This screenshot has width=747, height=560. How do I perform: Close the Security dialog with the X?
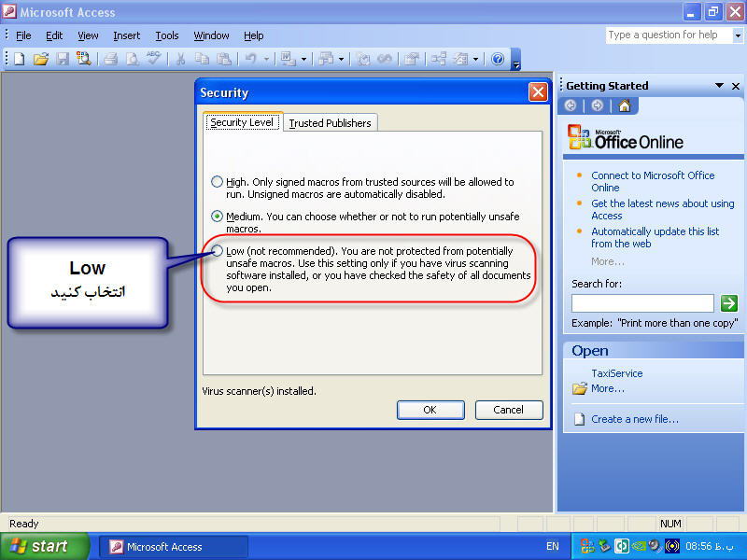[x=538, y=91]
